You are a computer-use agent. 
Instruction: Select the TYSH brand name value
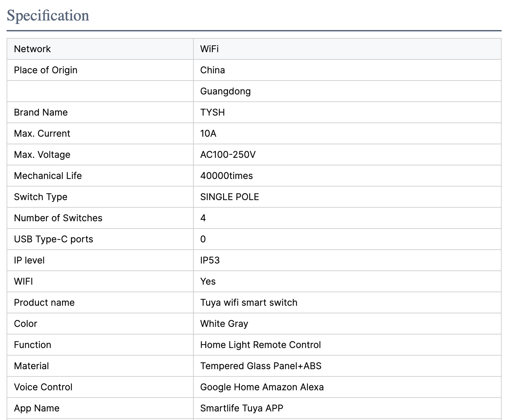point(213,112)
